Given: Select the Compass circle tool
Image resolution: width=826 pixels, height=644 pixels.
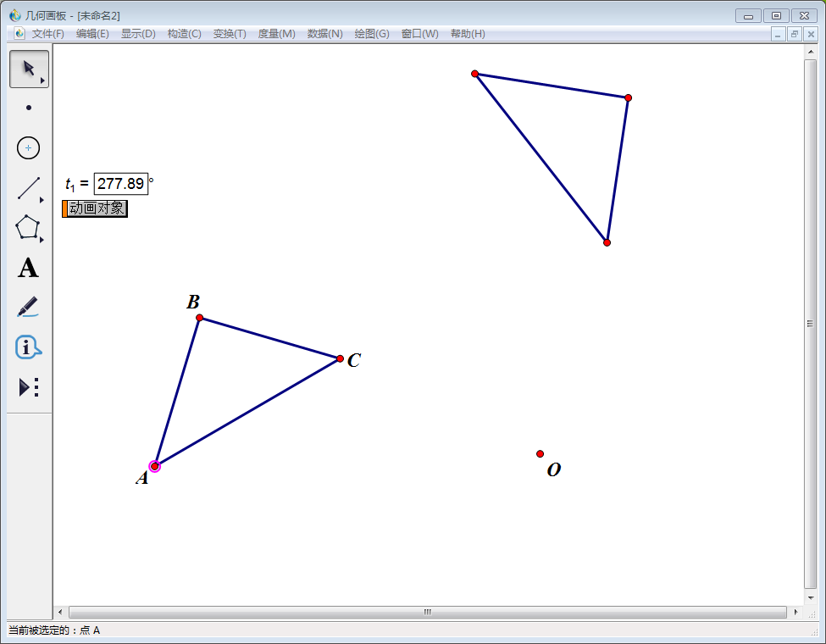Looking at the screenshot, I should point(29,148).
